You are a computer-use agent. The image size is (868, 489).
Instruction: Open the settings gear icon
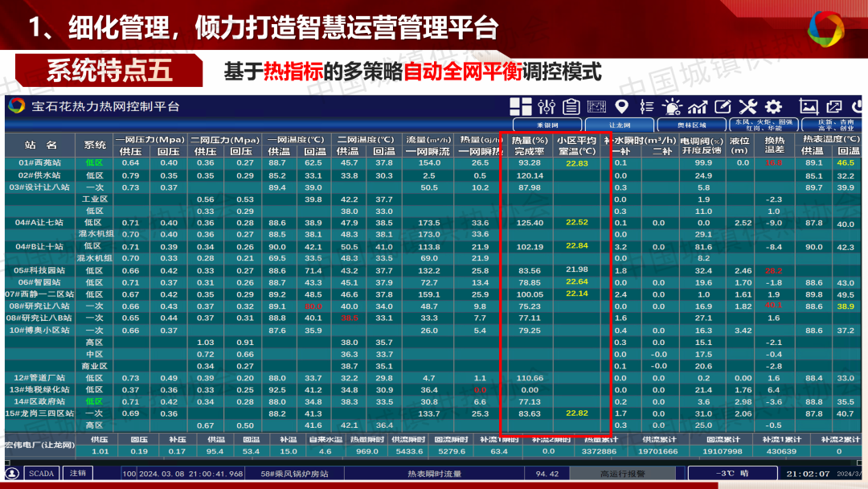click(x=773, y=106)
